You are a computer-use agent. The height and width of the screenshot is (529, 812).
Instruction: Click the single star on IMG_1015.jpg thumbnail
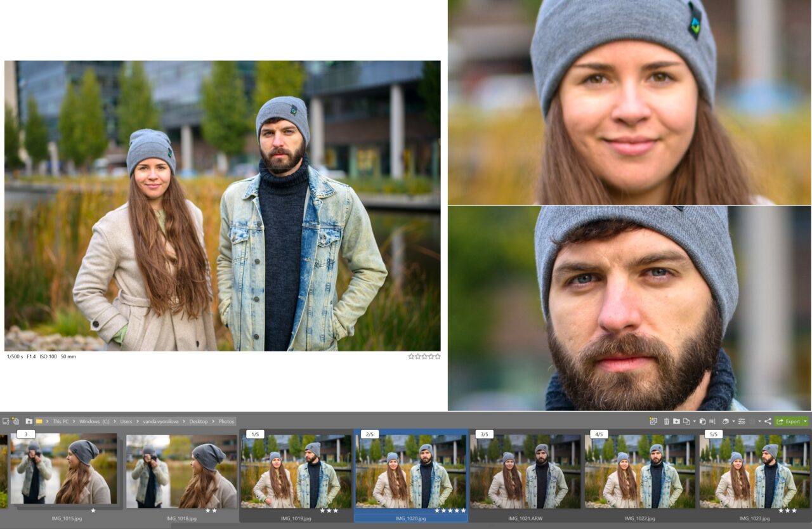pos(93,510)
